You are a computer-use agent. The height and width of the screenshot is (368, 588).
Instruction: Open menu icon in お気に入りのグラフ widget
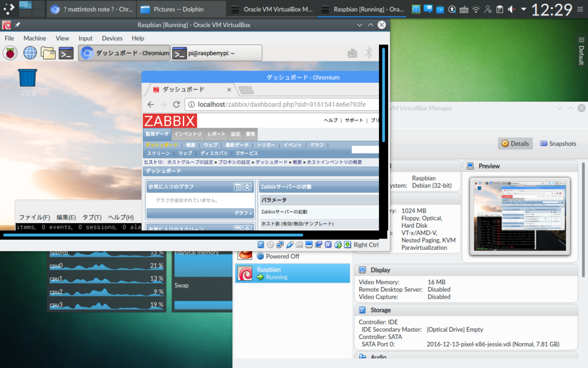pos(238,187)
